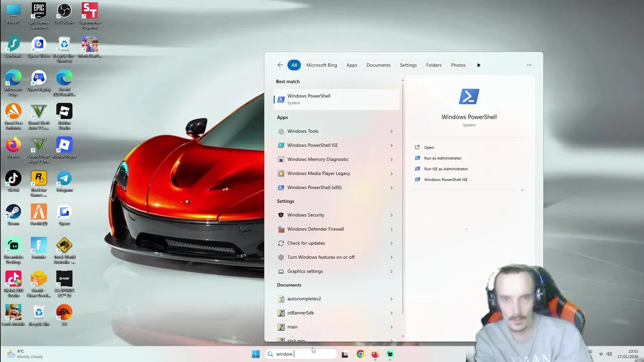Switch to the Apps filter tab

coord(352,65)
